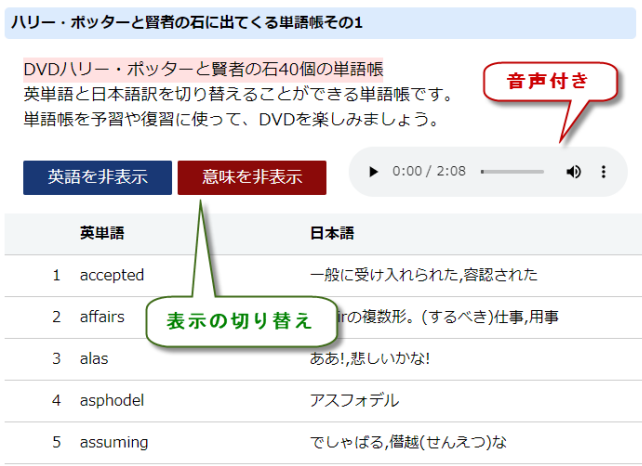Click the meaning アスフォデル
The image size is (642, 466).
354,400
